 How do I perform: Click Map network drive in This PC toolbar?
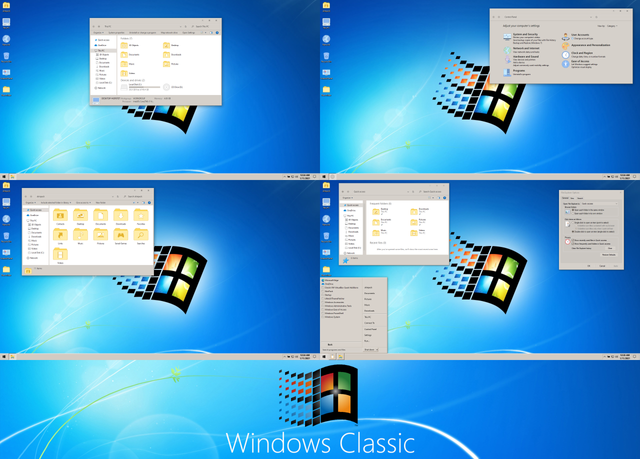(x=169, y=33)
